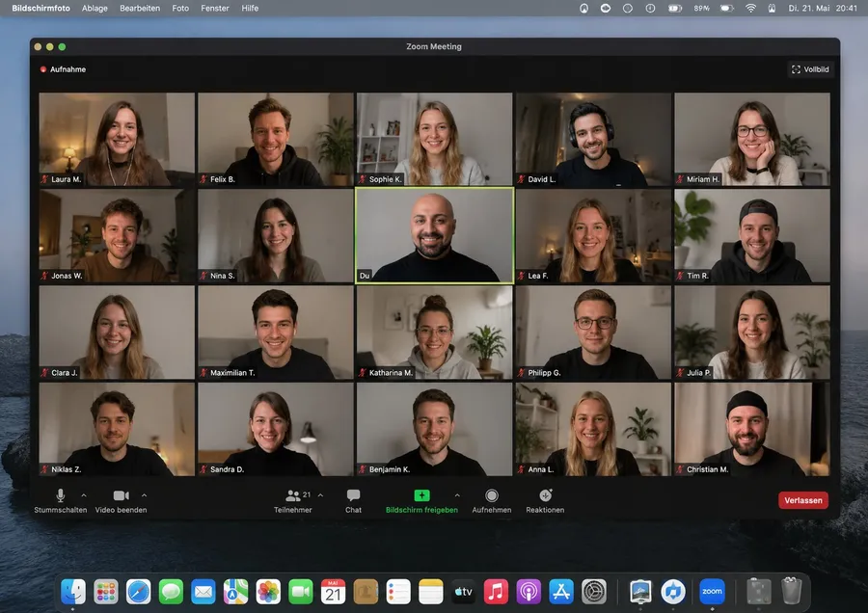Open the Ablage menu
This screenshot has height=613, width=868.
click(x=95, y=9)
